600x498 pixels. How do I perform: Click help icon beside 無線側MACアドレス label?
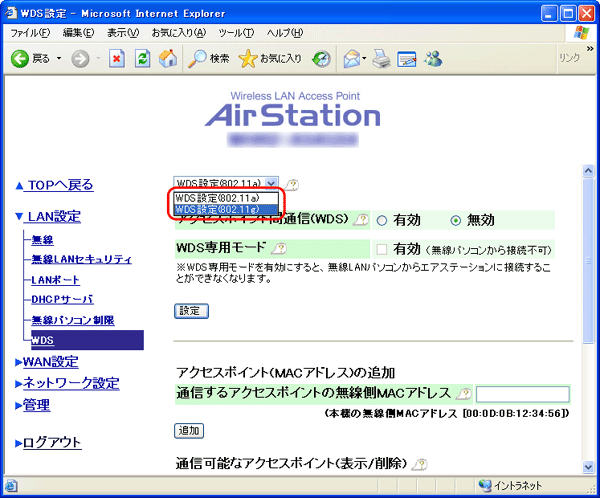tap(464, 394)
